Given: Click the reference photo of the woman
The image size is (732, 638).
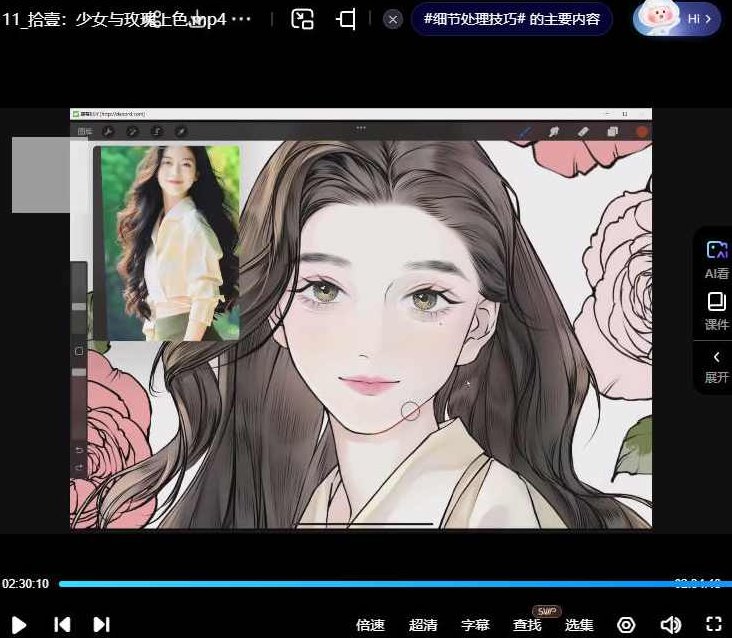Looking at the screenshot, I should click(x=169, y=243).
